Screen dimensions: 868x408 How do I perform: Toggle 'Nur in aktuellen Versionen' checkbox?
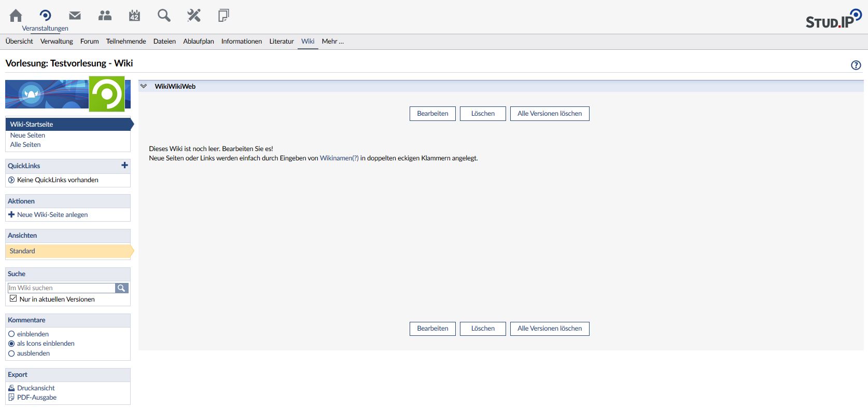(13, 298)
